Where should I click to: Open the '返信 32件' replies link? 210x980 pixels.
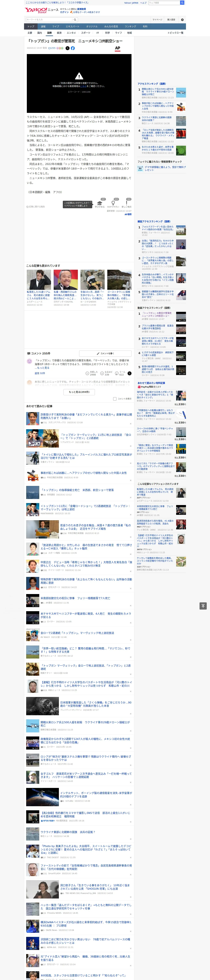click(40, 374)
